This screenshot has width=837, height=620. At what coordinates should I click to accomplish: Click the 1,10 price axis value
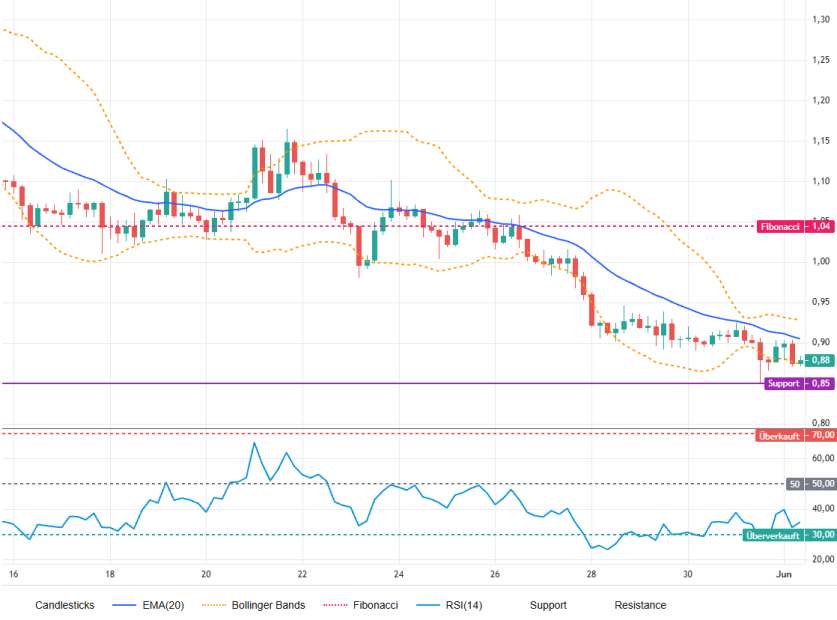[x=821, y=181]
